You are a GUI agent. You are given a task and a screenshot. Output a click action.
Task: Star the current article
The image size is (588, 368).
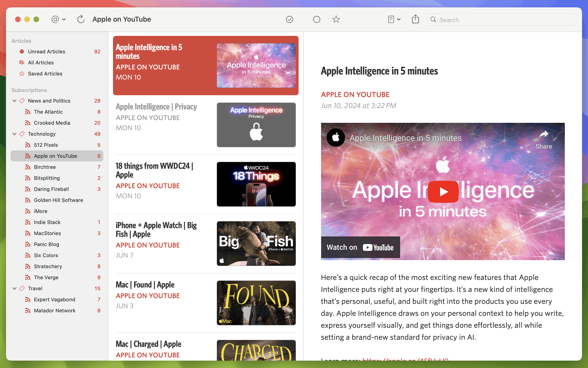click(x=336, y=19)
